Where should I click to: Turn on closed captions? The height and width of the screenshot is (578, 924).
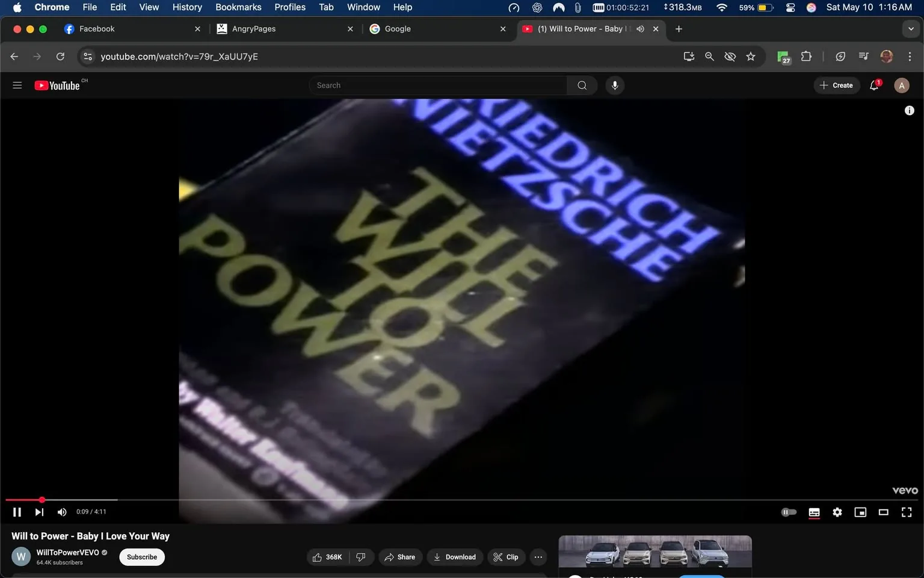pyautogui.click(x=814, y=512)
